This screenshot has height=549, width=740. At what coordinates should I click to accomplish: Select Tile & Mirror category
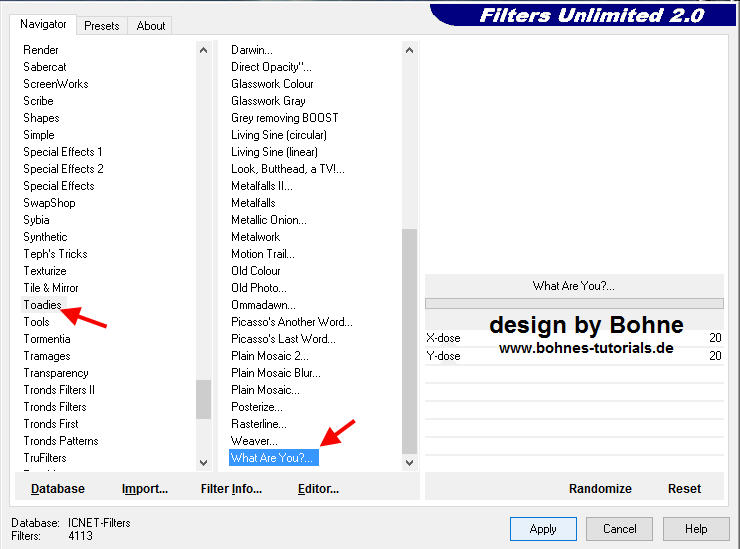pos(51,288)
